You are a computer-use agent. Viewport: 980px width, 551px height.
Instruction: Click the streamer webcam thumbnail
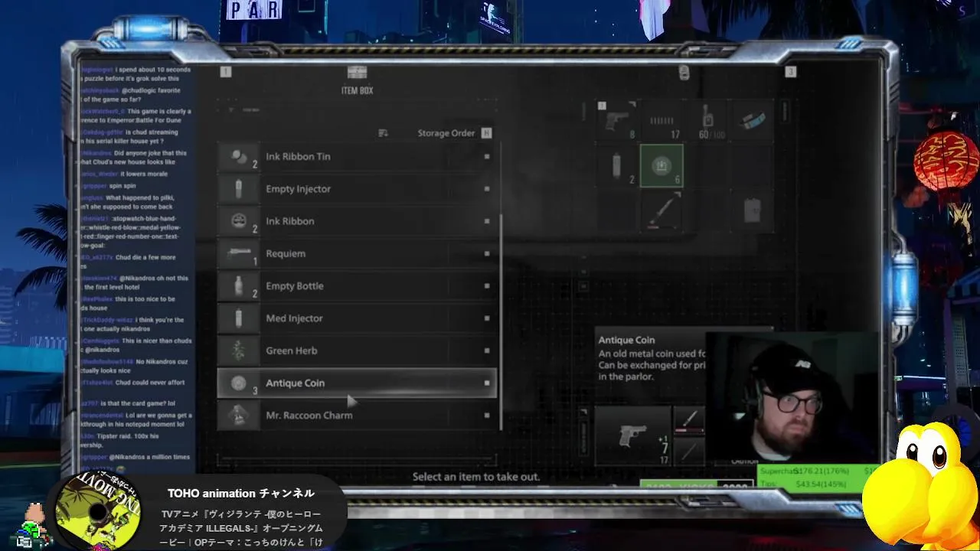791,397
